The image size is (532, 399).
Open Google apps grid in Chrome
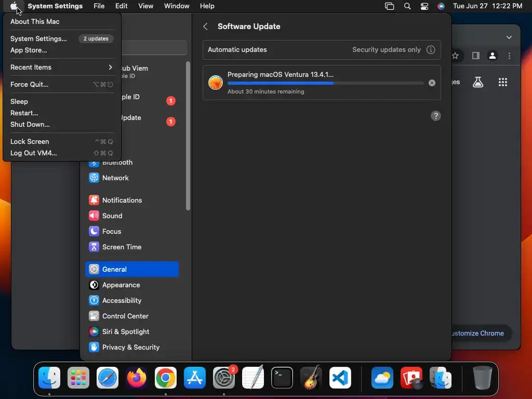(x=503, y=82)
